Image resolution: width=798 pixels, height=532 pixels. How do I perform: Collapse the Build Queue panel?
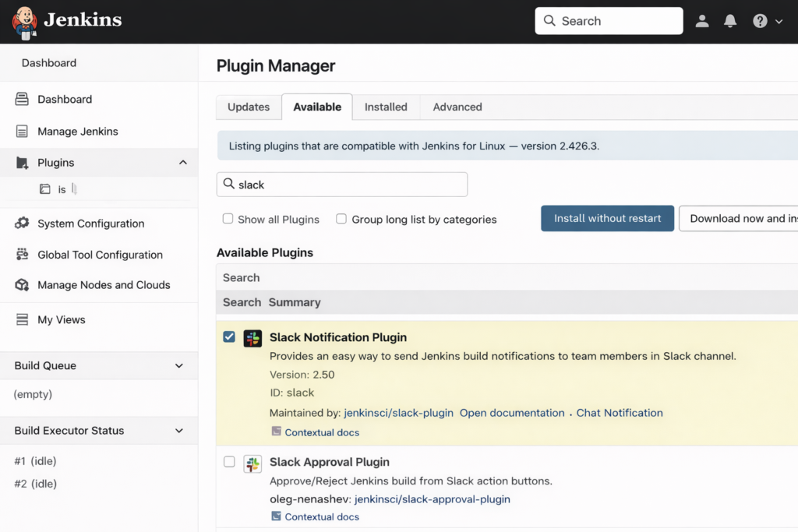pyautogui.click(x=179, y=366)
